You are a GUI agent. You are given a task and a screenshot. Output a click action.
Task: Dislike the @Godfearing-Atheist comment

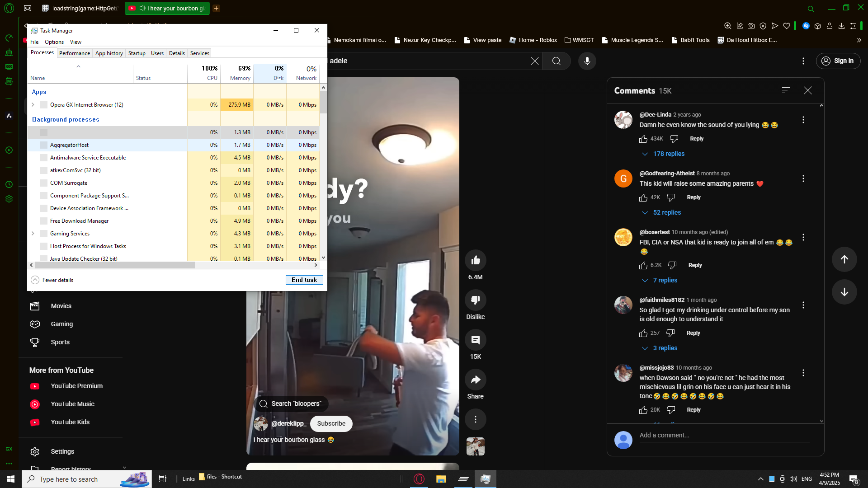(x=671, y=197)
